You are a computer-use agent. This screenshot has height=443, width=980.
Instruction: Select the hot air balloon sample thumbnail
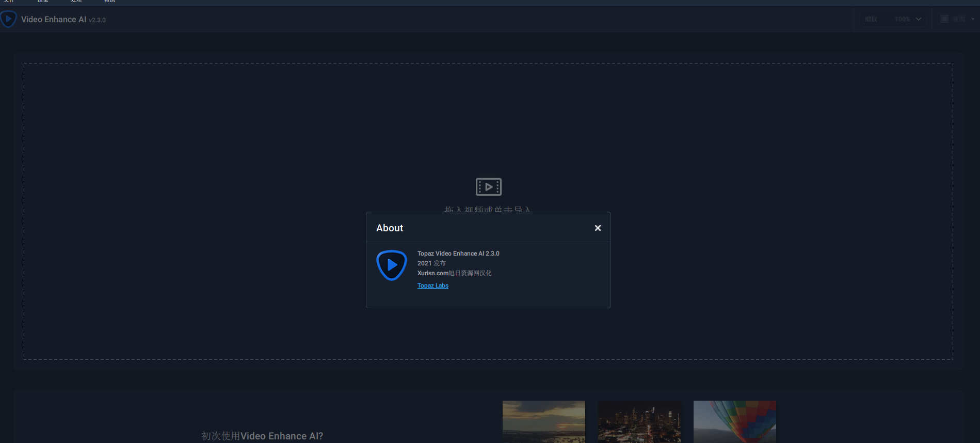(x=735, y=422)
